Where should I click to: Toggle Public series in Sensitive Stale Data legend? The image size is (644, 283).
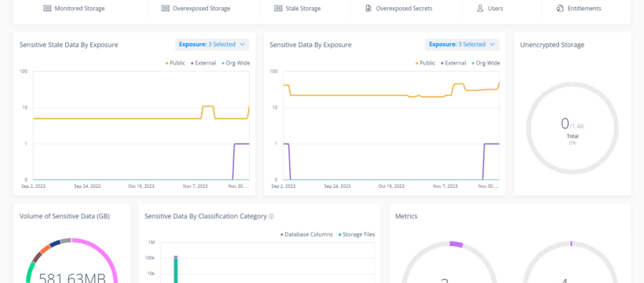tap(175, 64)
